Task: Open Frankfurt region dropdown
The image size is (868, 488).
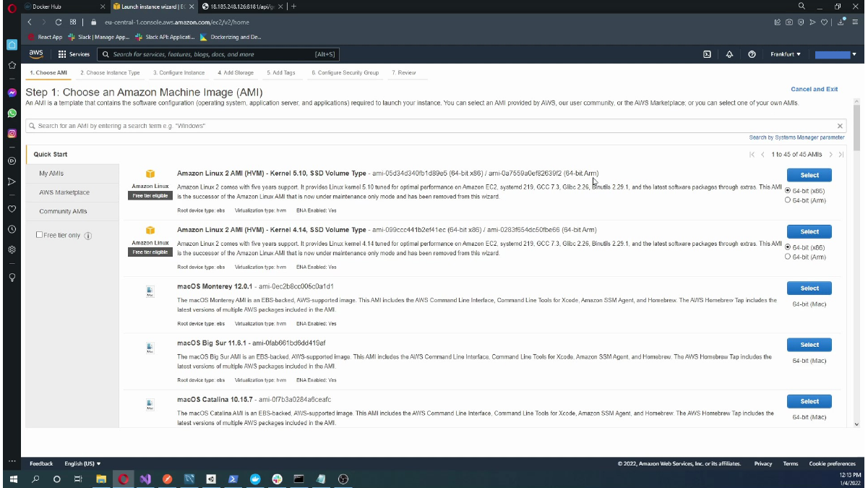Action: point(786,54)
